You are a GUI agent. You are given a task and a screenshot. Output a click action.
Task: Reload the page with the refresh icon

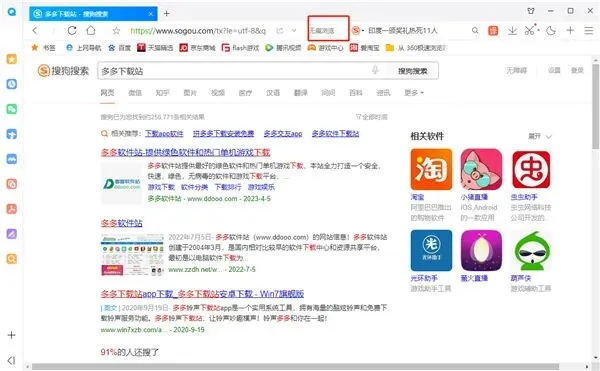[72, 30]
